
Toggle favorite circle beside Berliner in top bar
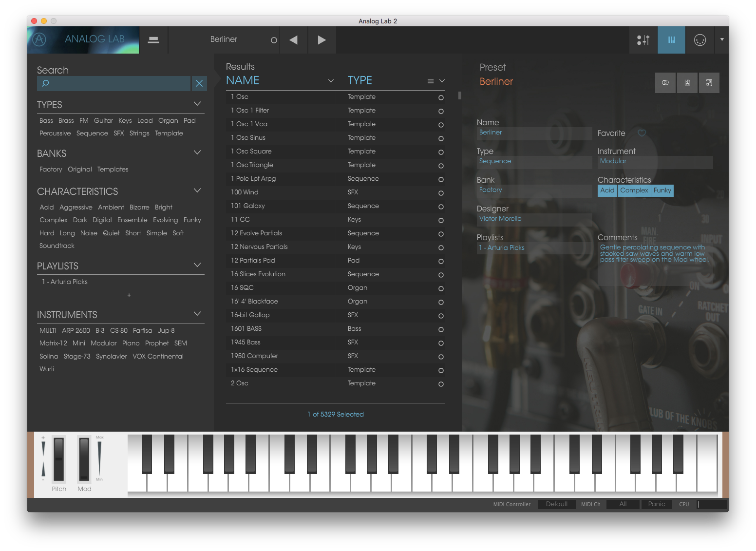pos(274,40)
